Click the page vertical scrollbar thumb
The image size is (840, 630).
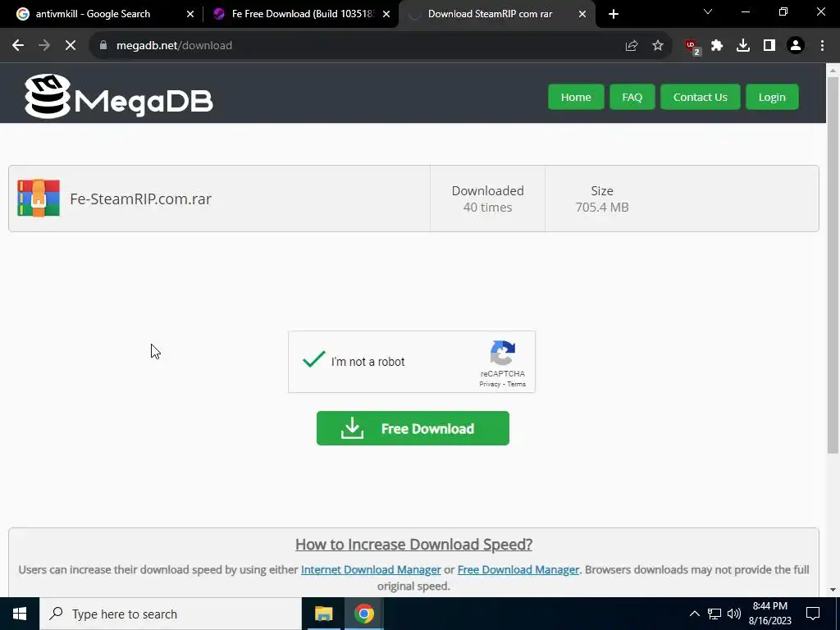point(833,265)
